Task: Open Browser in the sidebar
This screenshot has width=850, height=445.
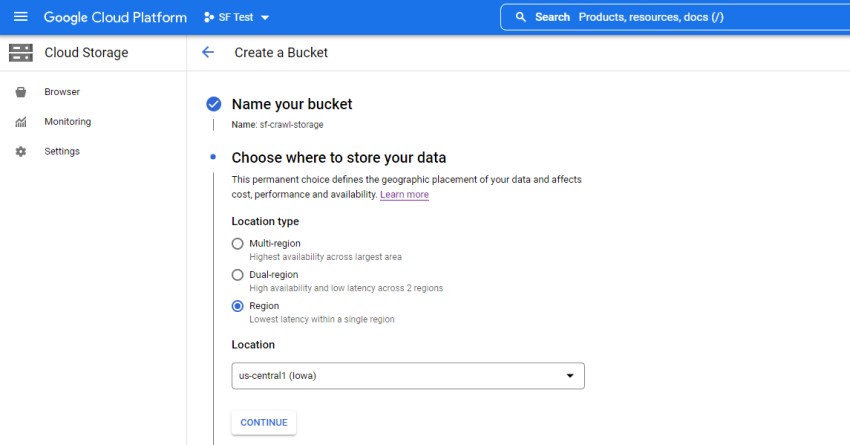Action: coord(62,92)
